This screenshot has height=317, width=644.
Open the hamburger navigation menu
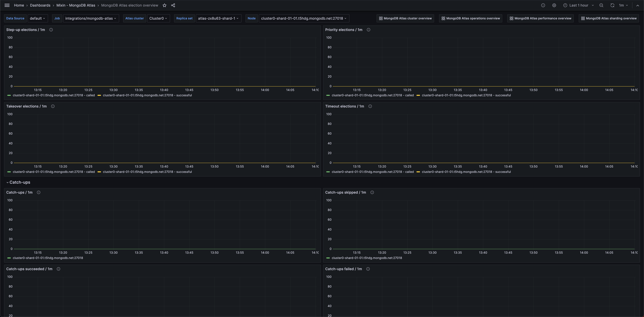pyautogui.click(x=7, y=5)
